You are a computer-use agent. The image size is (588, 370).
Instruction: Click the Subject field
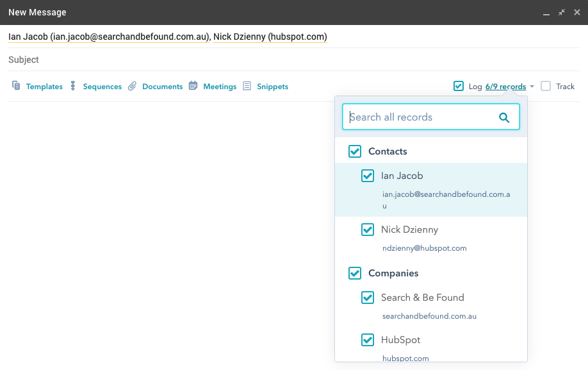click(x=294, y=60)
